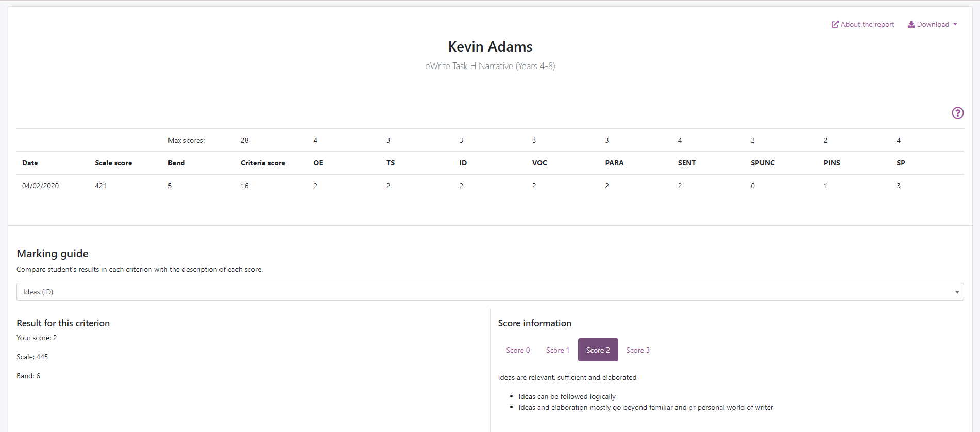This screenshot has width=980, height=432.
Task: Click the Criteria score column header
Action: tap(263, 163)
